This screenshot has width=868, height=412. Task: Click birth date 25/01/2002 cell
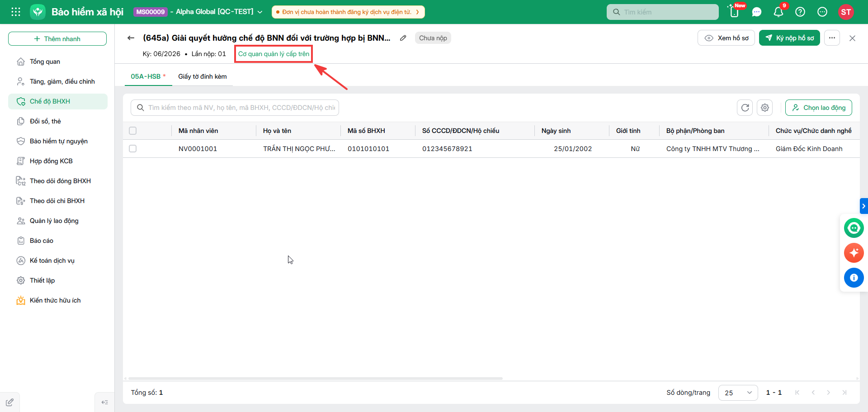point(573,149)
